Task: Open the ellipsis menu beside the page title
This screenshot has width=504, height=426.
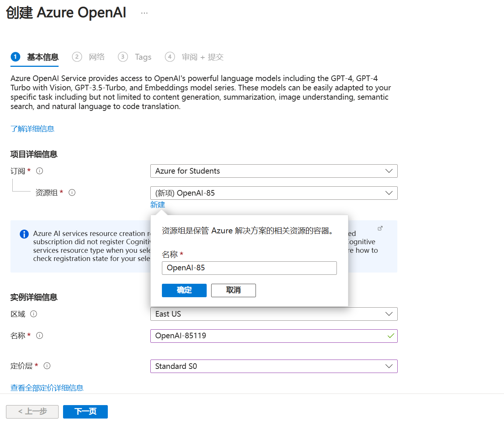Action: (144, 13)
